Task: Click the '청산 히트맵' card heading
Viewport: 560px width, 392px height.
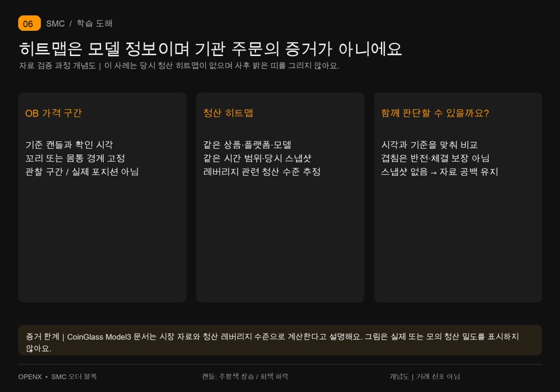Action: point(228,113)
